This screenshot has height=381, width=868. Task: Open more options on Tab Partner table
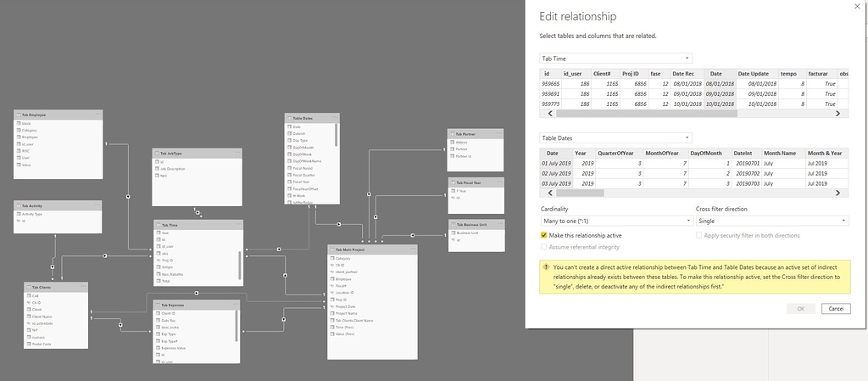(500, 133)
